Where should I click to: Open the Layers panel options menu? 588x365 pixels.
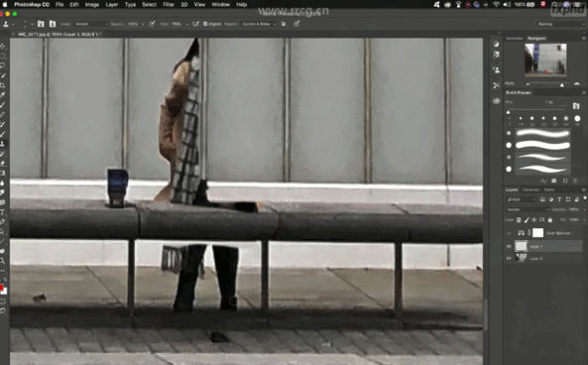[583, 189]
